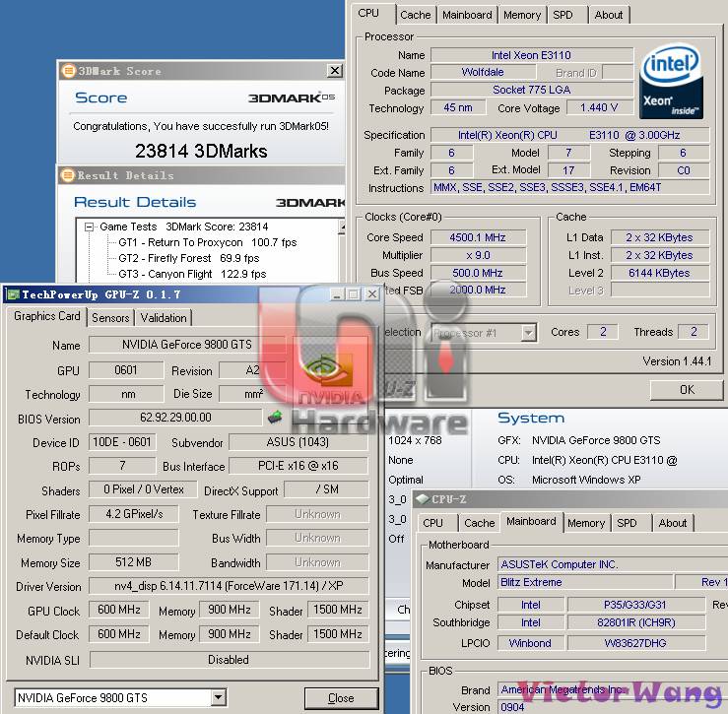Open the About tab in upper CPU-Z
This screenshot has height=714, width=728.
click(x=608, y=15)
